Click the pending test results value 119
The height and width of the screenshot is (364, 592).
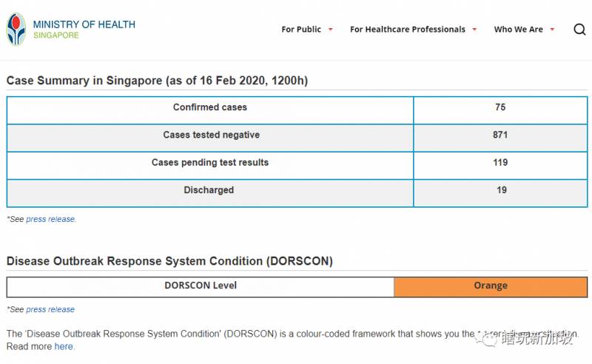[x=500, y=163]
